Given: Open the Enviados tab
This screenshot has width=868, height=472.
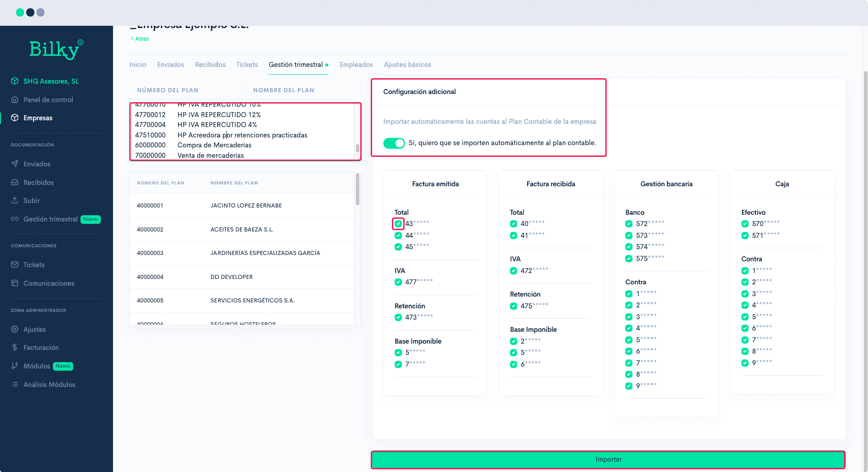Looking at the screenshot, I should click(170, 65).
